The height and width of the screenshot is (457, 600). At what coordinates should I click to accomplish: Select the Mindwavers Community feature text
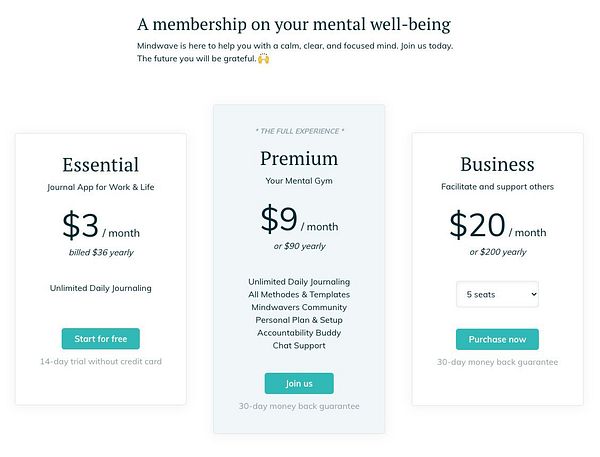299,307
